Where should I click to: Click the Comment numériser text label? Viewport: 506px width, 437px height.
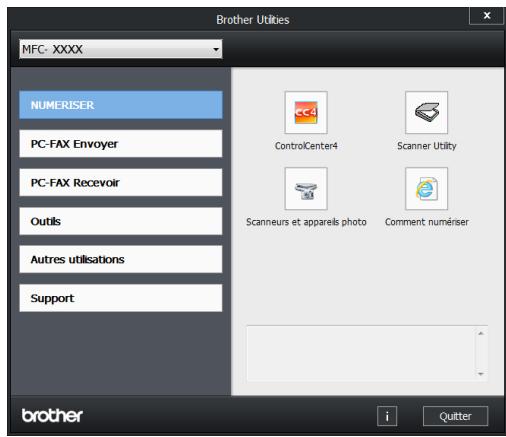(426, 222)
